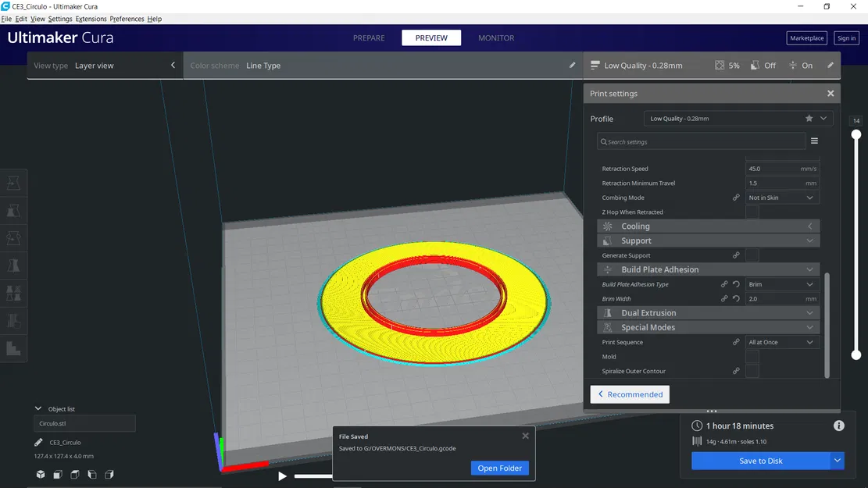
Task: Click the Recommended button
Action: (630, 394)
